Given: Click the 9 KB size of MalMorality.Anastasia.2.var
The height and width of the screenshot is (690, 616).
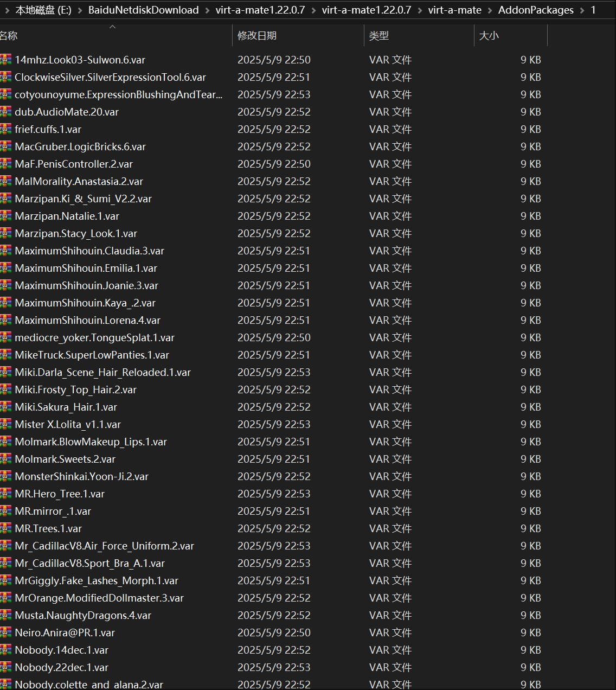Looking at the screenshot, I should (531, 181).
